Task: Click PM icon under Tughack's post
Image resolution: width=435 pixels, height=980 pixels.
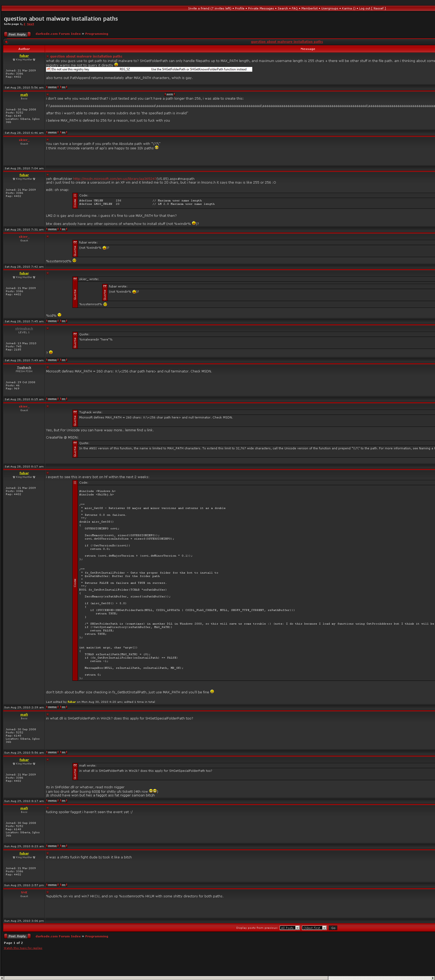Action: tap(64, 399)
